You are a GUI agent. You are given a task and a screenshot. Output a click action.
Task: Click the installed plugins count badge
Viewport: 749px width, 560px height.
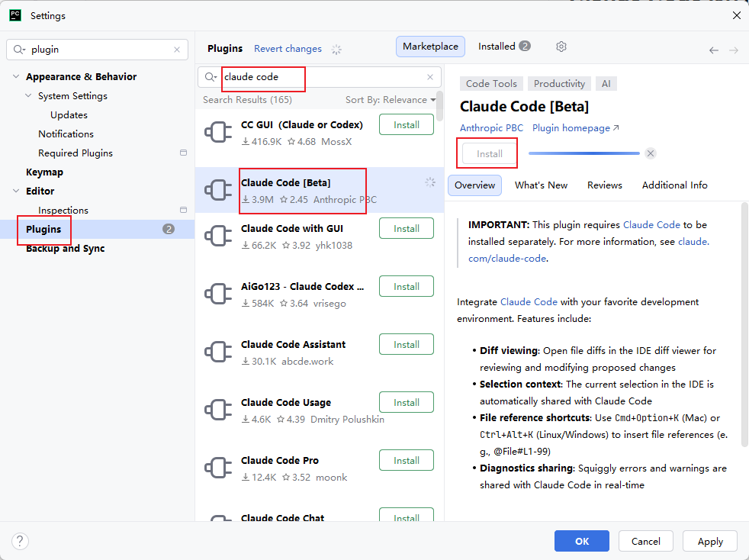[525, 46]
